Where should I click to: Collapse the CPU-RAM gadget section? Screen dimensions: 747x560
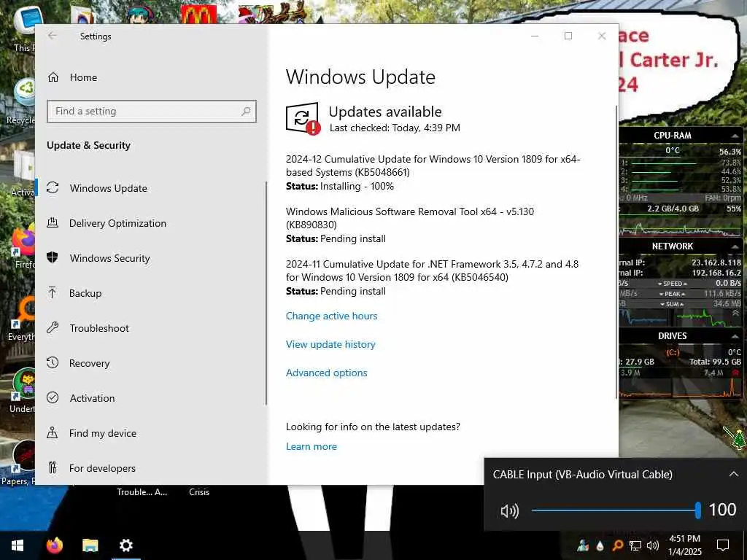pos(735,136)
